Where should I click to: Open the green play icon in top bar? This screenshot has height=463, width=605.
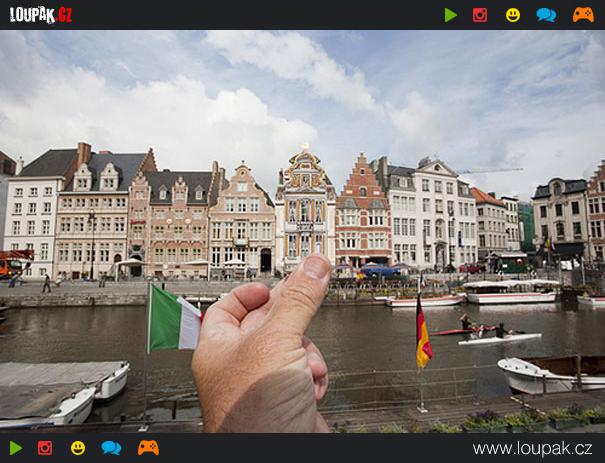(x=451, y=15)
